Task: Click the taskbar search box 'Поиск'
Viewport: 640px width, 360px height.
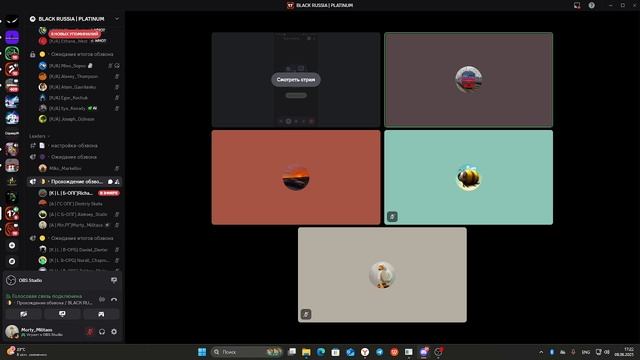Action: coord(247,352)
